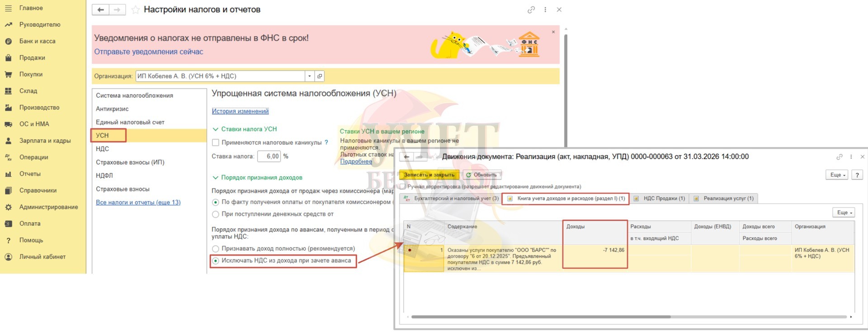Open the hamburger menu beside Главное
868x332 pixels.
click(8, 8)
